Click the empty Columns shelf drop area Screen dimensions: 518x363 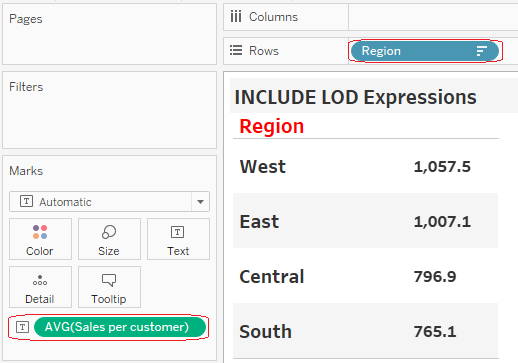[x=433, y=17]
